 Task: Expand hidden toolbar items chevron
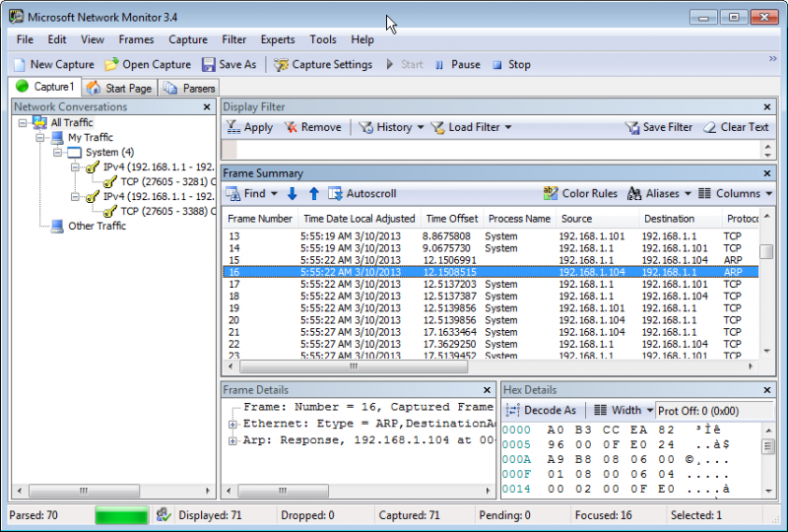[x=772, y=59]
